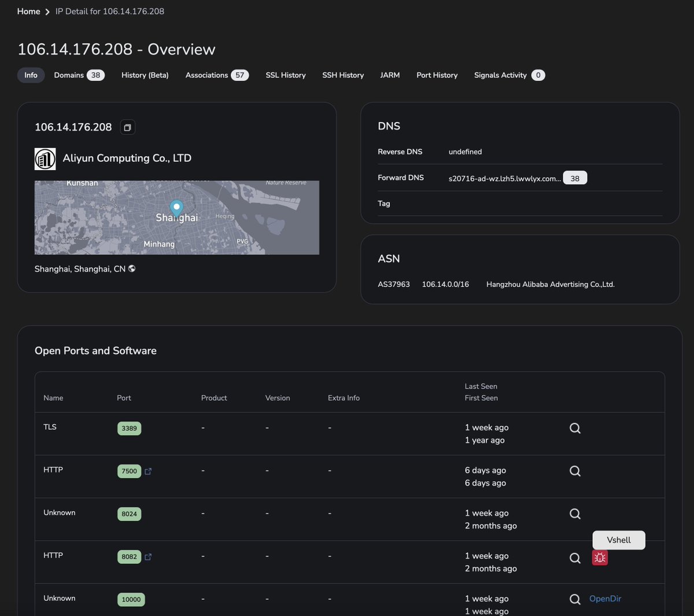Open the Signals Activity tab
694x616 pixels.
[510, 75]
